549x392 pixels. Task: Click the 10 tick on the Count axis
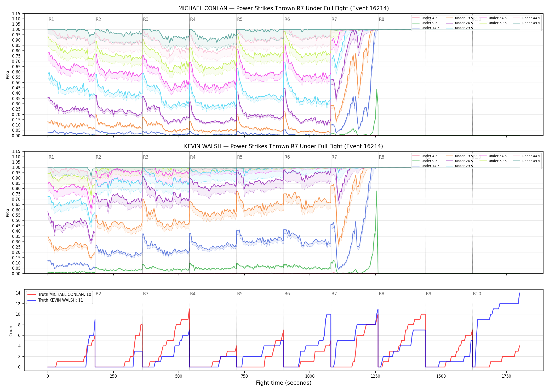(x=18, y=314)
